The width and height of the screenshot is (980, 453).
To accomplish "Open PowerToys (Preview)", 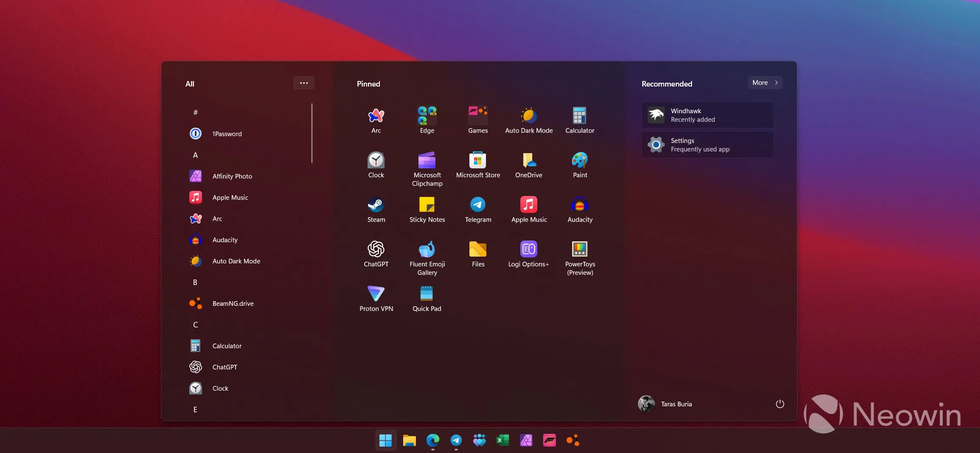I will coord(580,258).
